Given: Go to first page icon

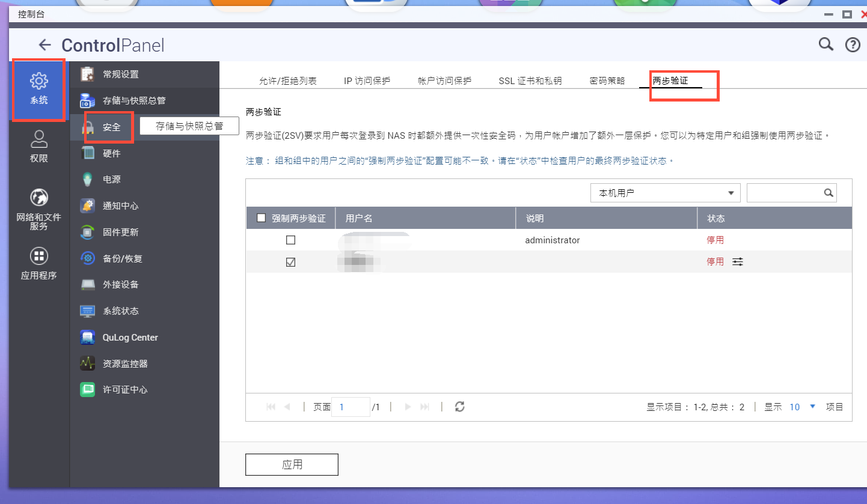Looking at the screenshot, I should pyautogui.click(x=271, y=407).
